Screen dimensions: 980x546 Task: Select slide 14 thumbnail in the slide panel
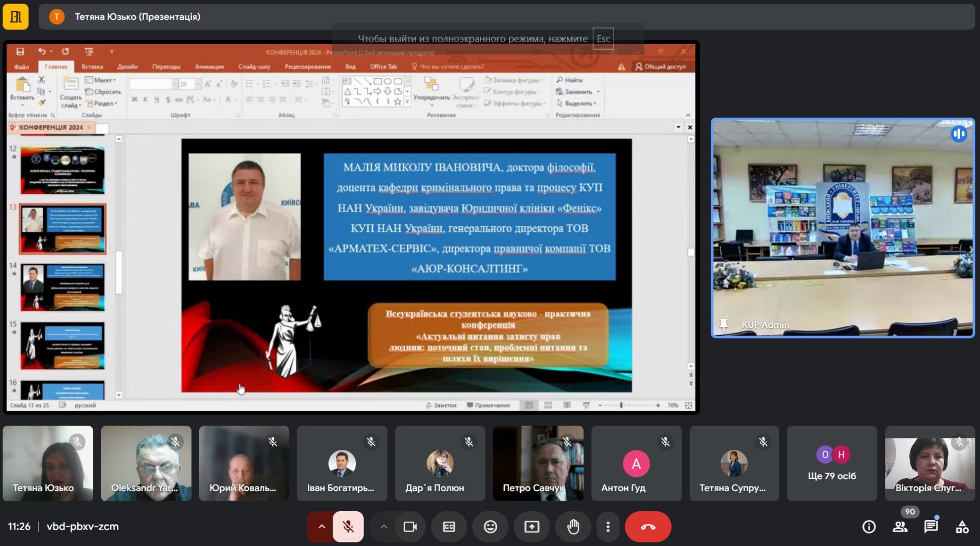[62, 287]
